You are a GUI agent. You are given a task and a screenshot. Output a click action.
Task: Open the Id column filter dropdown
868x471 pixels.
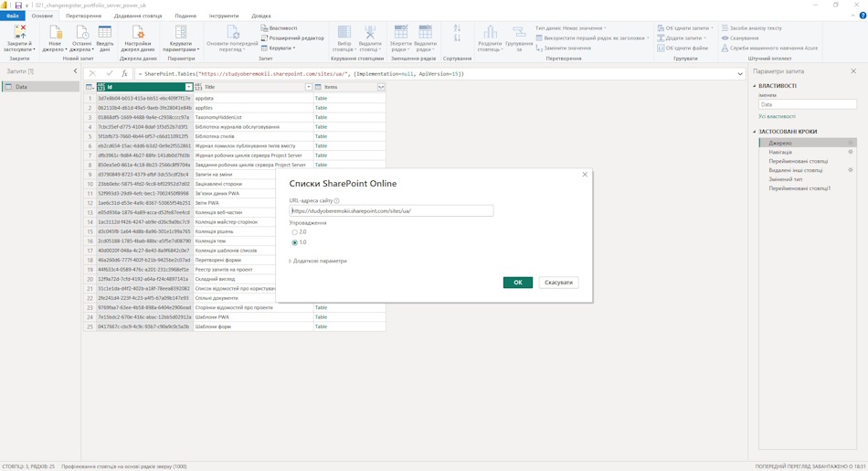(189, 87)
